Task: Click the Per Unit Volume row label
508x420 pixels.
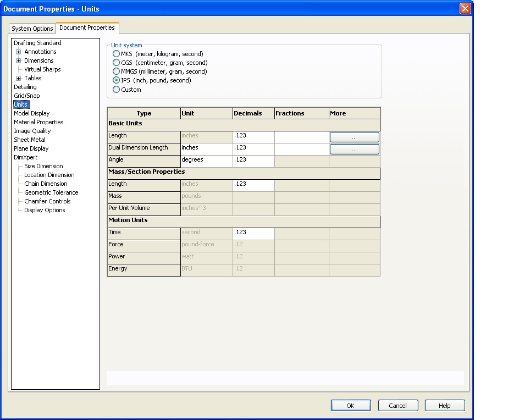Action: coord(144,209)
